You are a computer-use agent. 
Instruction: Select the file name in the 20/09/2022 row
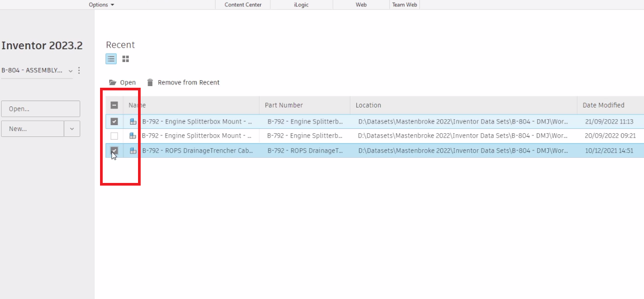point(197,136)
